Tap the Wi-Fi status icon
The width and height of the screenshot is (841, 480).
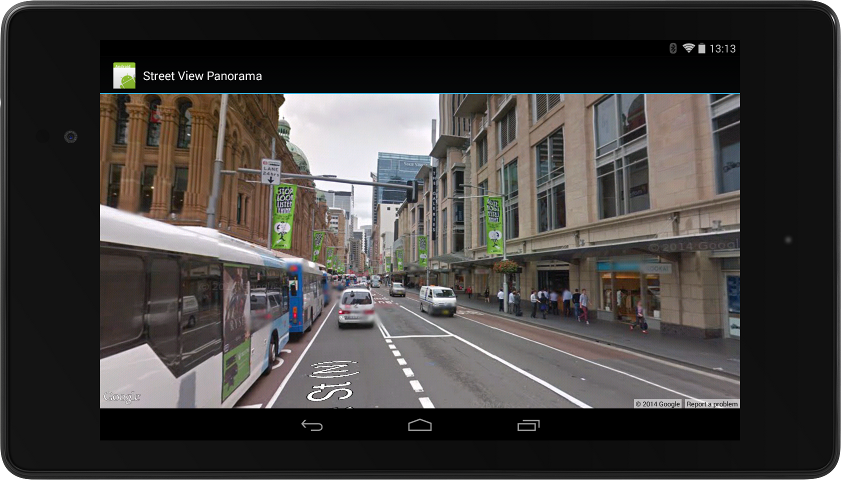(x=688, y=48)
